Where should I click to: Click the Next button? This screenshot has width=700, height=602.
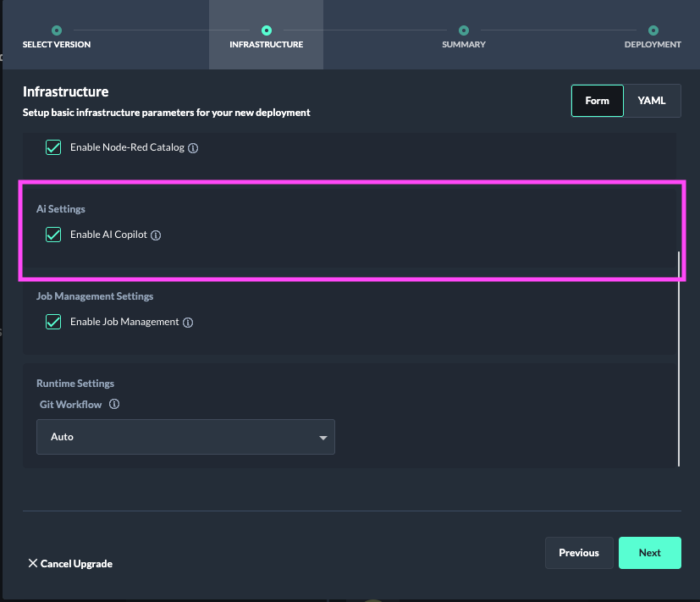tap(650, 553)
